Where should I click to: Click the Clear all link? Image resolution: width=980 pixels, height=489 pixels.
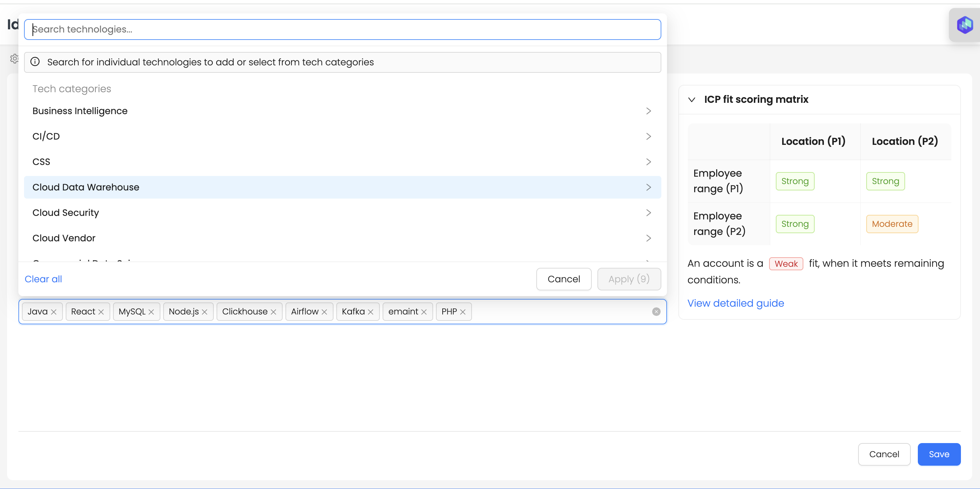(43, 279)
